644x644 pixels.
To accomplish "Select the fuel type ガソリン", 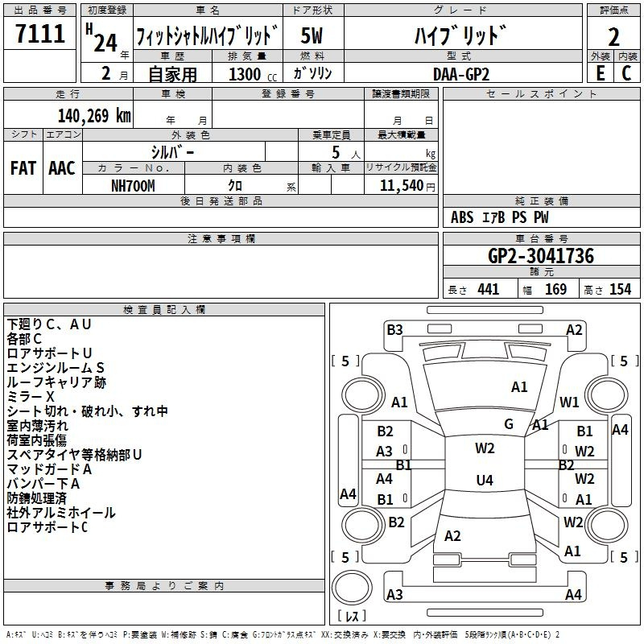I will click(x=312, y=73).
